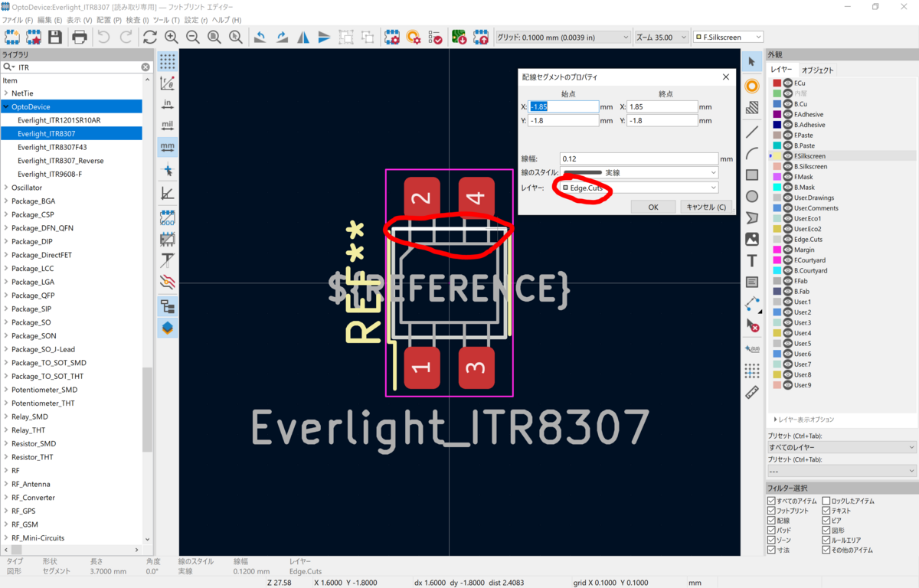
Task: Click the B.Mask cyan color swatch
Action: click(x=777, y=187)
